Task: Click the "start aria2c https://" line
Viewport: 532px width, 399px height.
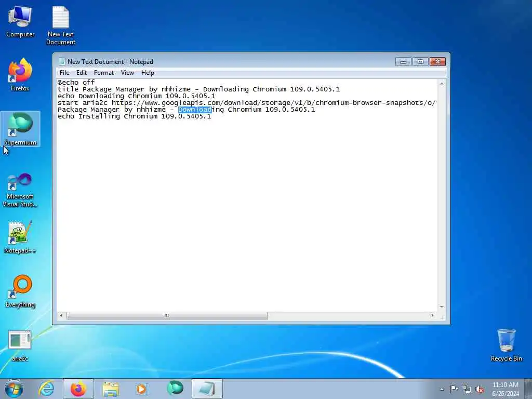Action: pyautogui.click(x=247, y=103)
